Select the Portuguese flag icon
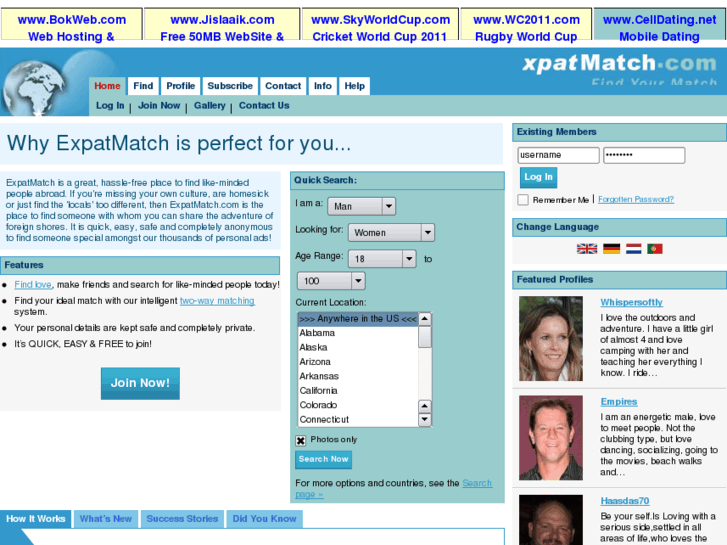The image size is (727, 545). click(655, 249)
